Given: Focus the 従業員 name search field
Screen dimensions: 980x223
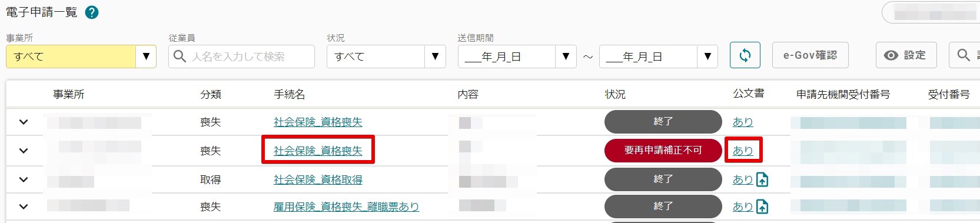Looking at the screenshot, I should [x=241, y=56].
